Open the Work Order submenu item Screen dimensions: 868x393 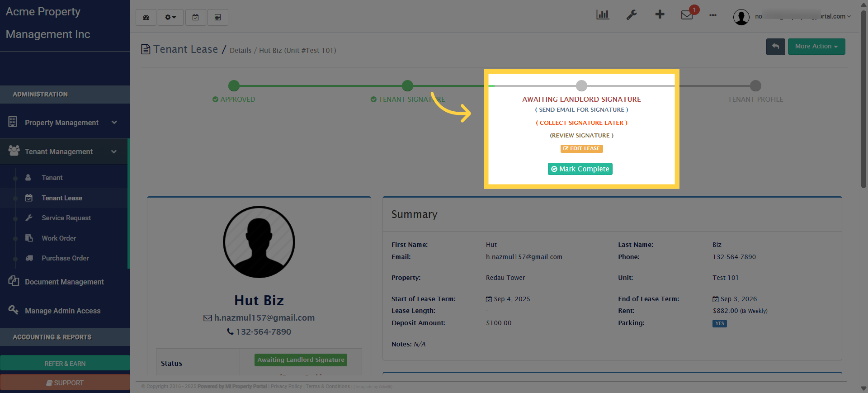(x=59, y=238)
